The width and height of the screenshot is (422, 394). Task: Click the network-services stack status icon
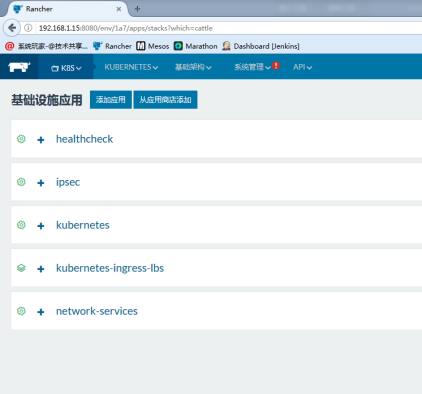pyautogui.click(x=21, y=311)
